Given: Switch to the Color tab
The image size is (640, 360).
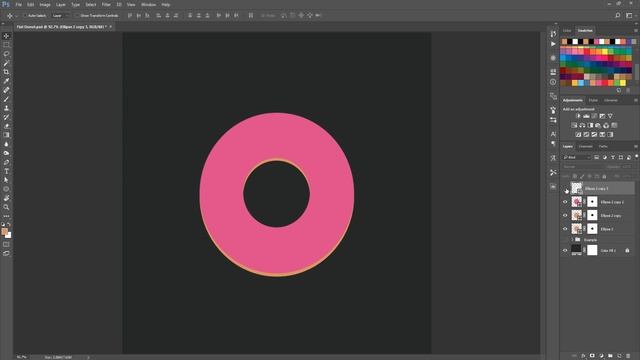Looking at the screenshot, I should (567, 31).
